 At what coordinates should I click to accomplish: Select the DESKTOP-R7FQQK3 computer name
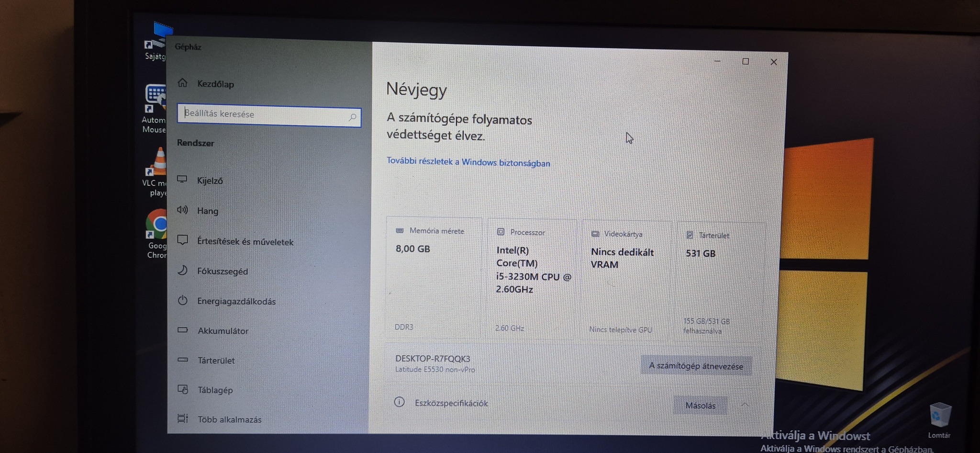coord(433,359)
